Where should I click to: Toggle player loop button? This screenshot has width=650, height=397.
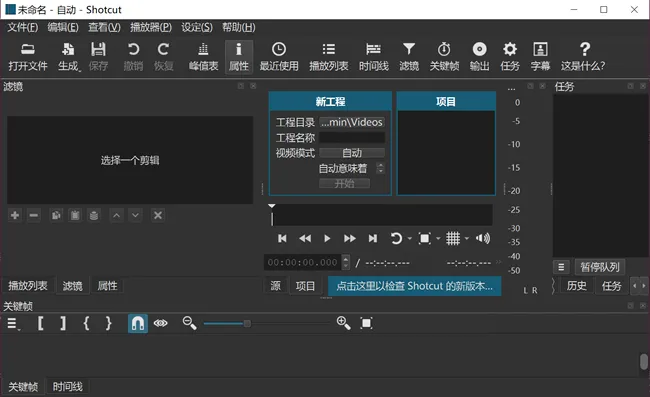pyautogui.click(x=396, y=238)
